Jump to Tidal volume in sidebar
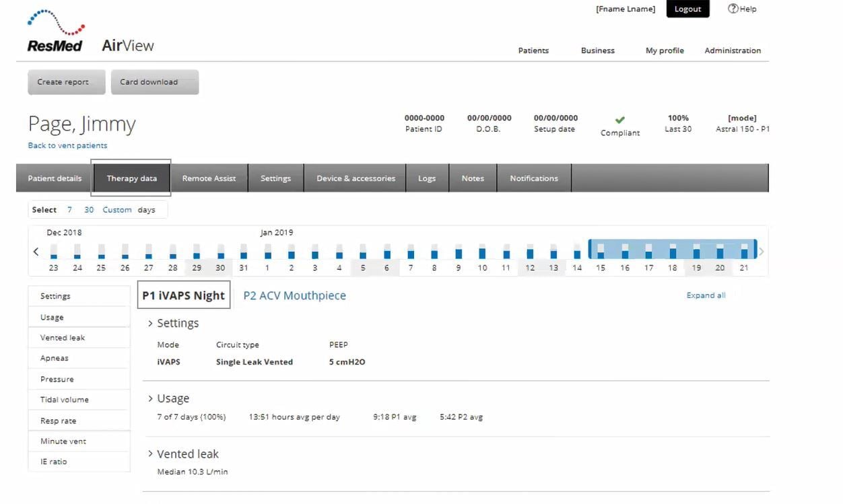Image resolution: width=843 pixels, height=504 pixels. click(65, 400)
